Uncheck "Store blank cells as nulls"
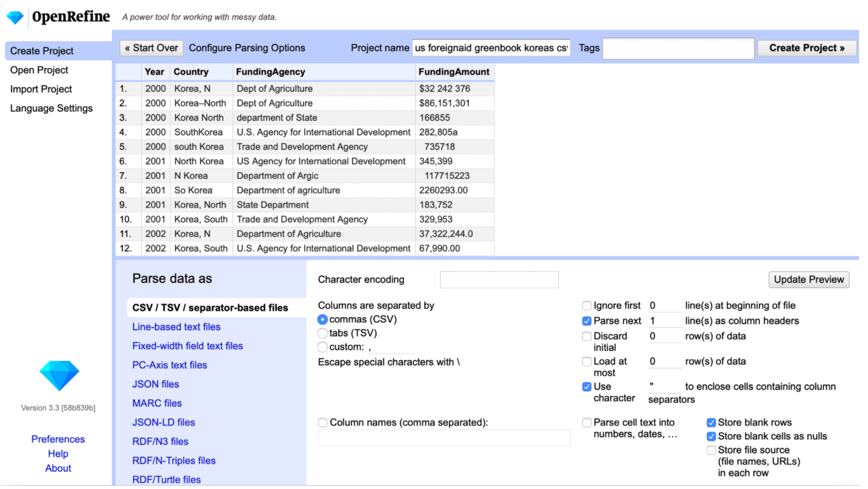The image size is (868, 489). (711, 436)
